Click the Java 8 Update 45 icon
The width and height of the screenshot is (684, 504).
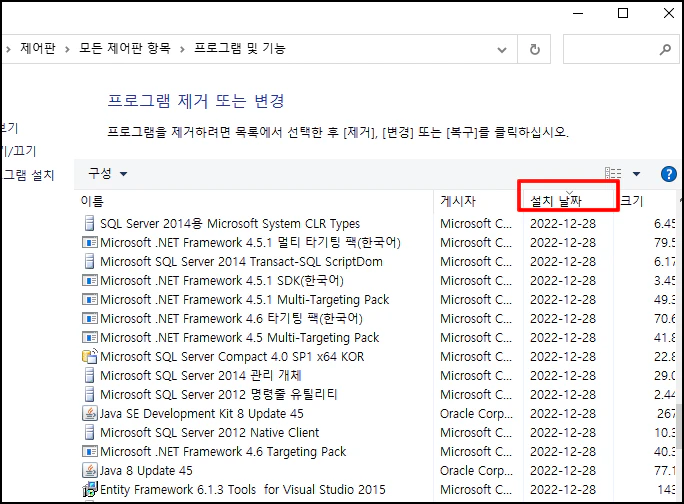click(89, 470)
